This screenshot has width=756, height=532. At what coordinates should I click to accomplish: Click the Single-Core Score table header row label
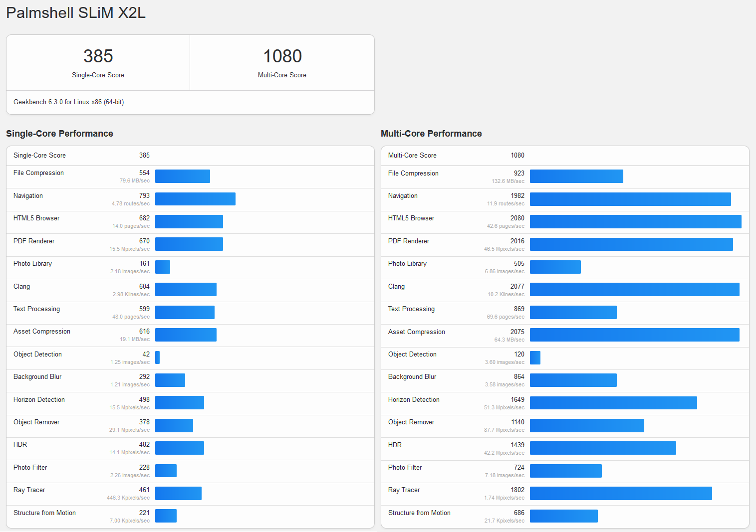pyautogui.click(x=39, y=155)
